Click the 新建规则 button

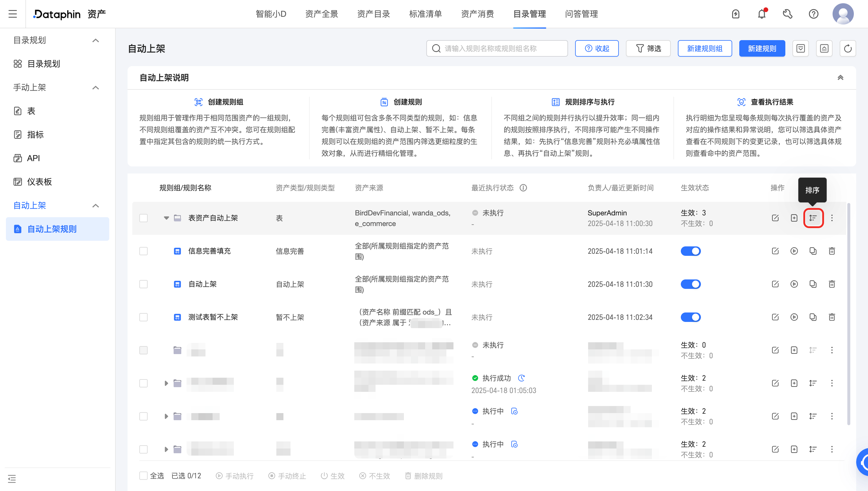(762, 49)
